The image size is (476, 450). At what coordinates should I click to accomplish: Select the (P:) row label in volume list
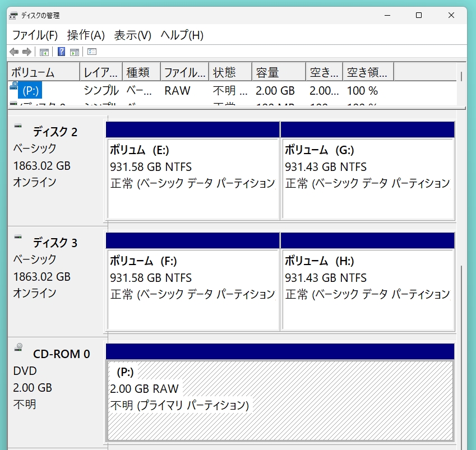click(30, 90)
